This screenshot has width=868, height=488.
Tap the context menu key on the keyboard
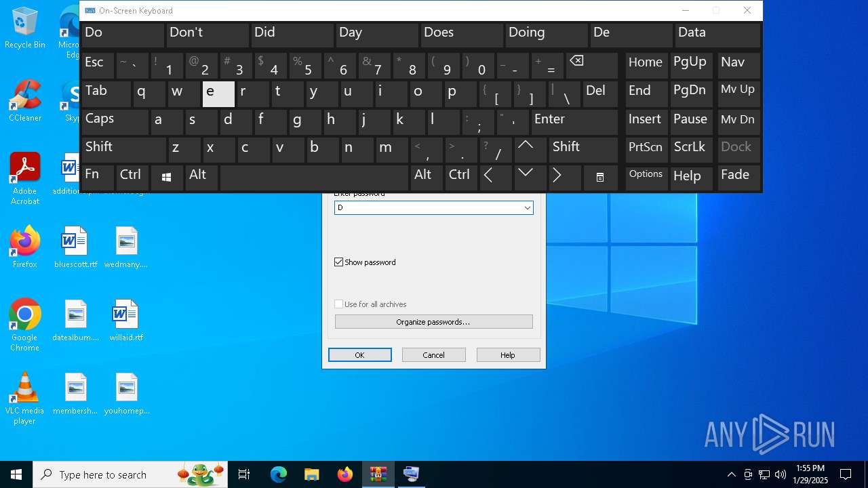[600, 178]
